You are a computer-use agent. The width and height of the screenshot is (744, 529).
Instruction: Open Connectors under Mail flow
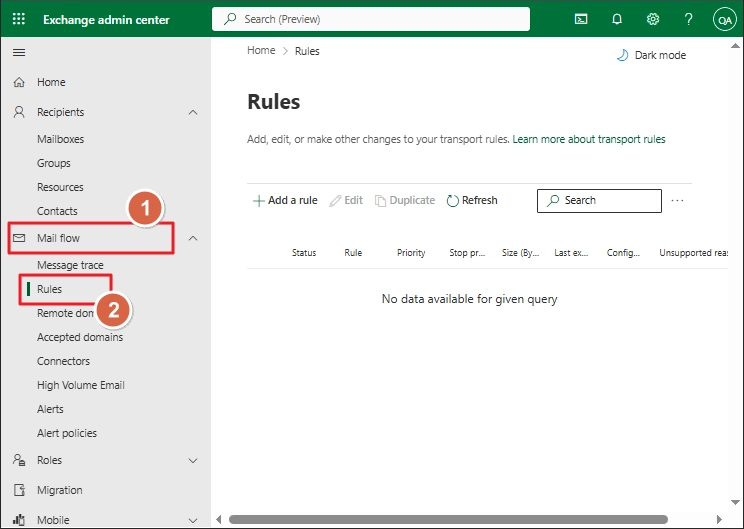click(x=63, y=361)
